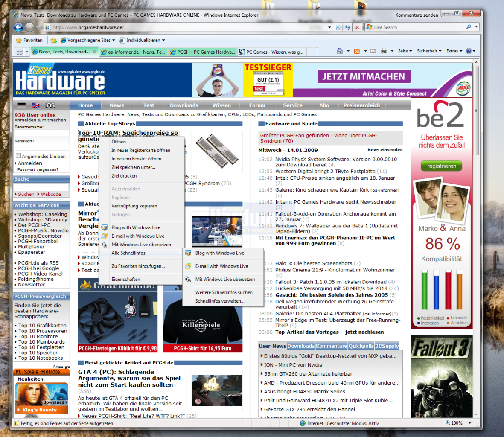The image size is (504, 437).
Task: Choose In neuer Registerkarte öffnen
Action: coord(141,150)
